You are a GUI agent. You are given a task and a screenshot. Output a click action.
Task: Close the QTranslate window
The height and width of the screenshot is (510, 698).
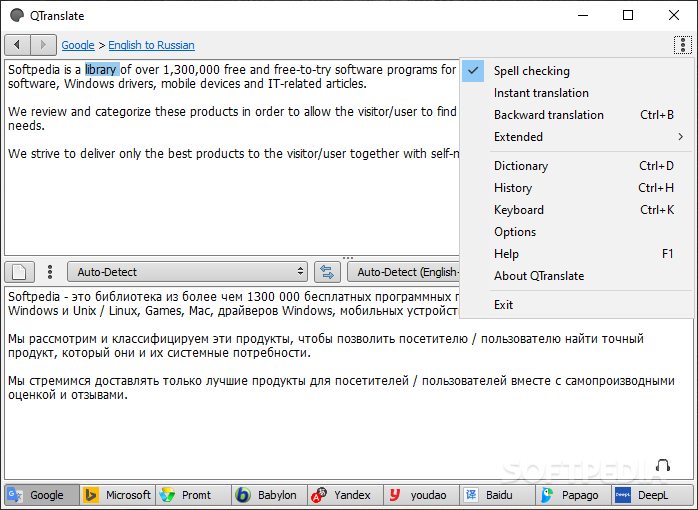click(x=674, y=16)
